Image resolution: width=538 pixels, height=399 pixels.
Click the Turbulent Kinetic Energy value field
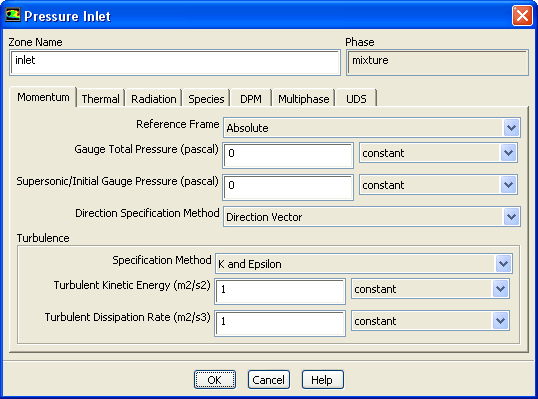point(280,291)
